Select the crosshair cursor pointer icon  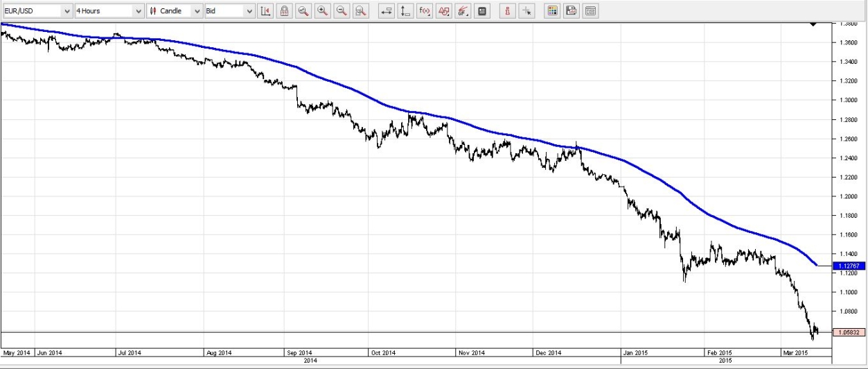tap(526, 11)
